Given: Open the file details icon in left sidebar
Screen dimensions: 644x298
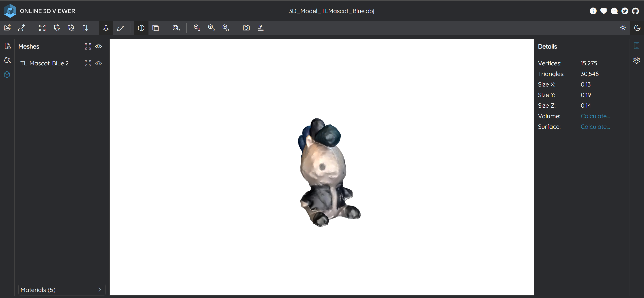Looking at the screenshot, I should click(7, 46).
